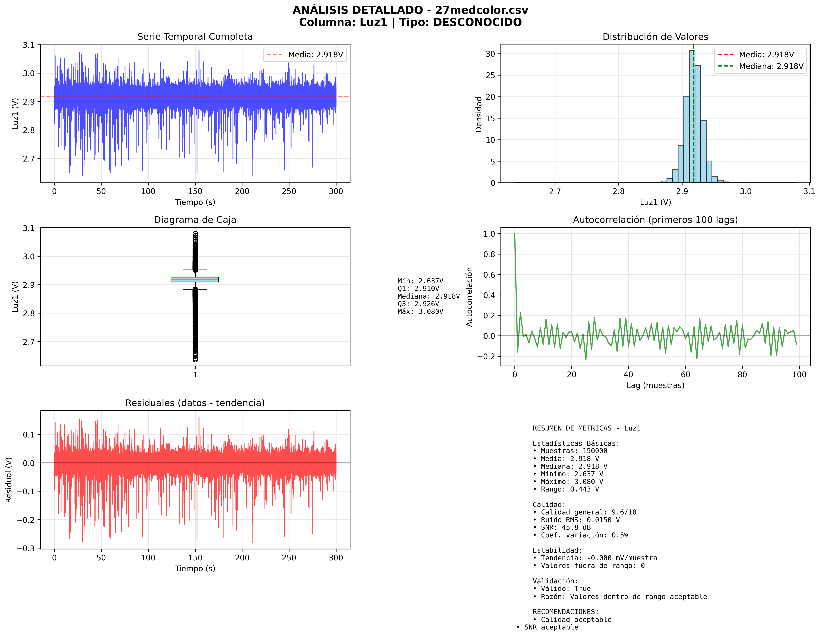Click the 'Autocorrelación (primeros 100 lags)' title
Viewport: 821px width, 644px height.
pyautogui.click(x=655, y=220)
